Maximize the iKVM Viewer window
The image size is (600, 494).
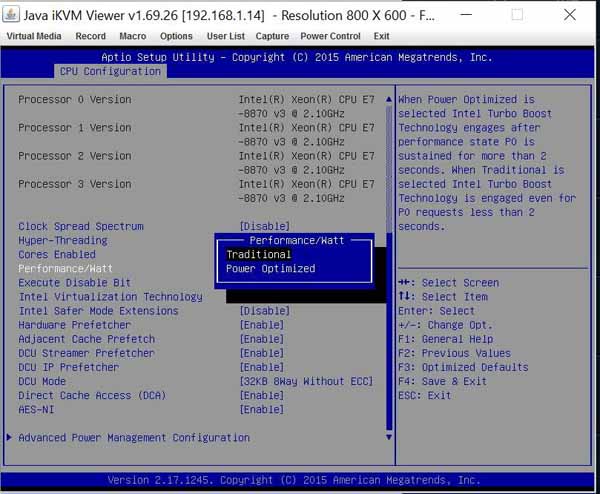(516, 15)
